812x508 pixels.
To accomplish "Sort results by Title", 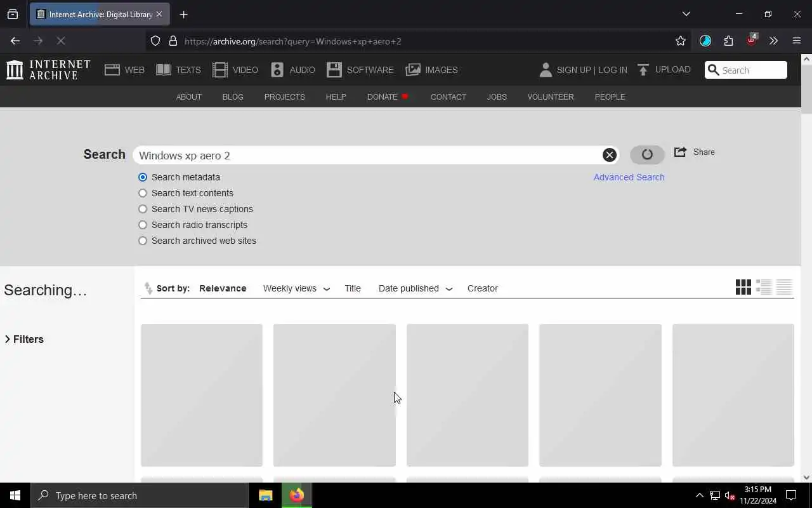I will pyautogui.click(x=353, y=288).
